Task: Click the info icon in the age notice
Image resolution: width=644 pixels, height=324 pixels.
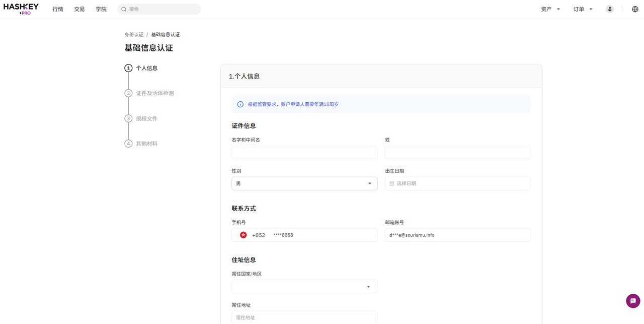Action: coord(240,104)
